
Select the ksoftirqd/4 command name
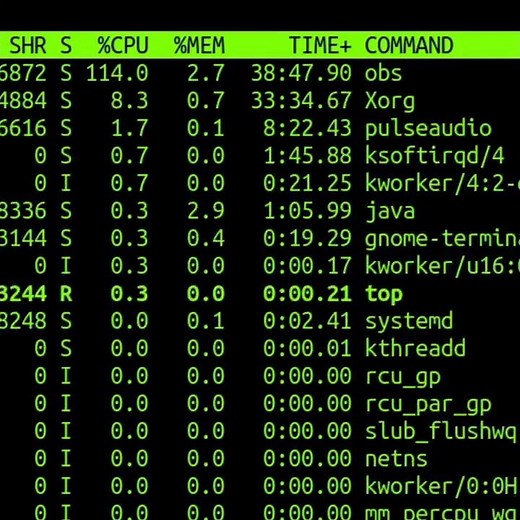(x=435, y=156)
